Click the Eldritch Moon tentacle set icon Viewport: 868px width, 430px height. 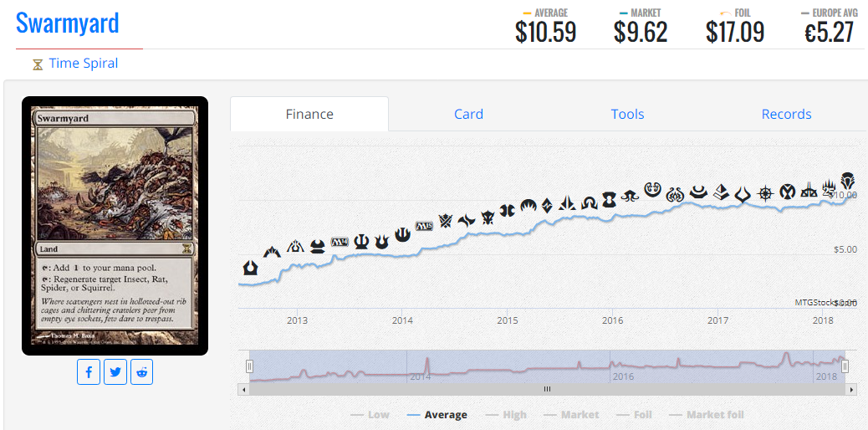630,196
